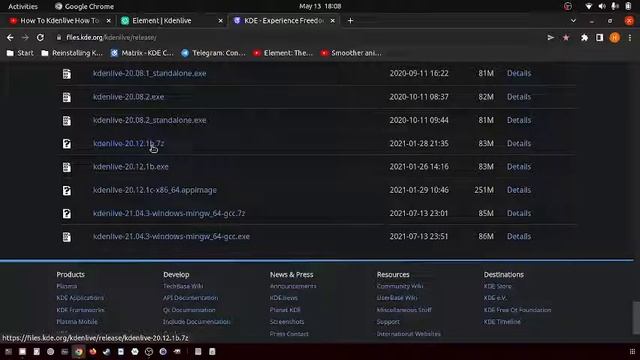
Task: Open the KDE Applications footer link
Action: tap(80, 298)
